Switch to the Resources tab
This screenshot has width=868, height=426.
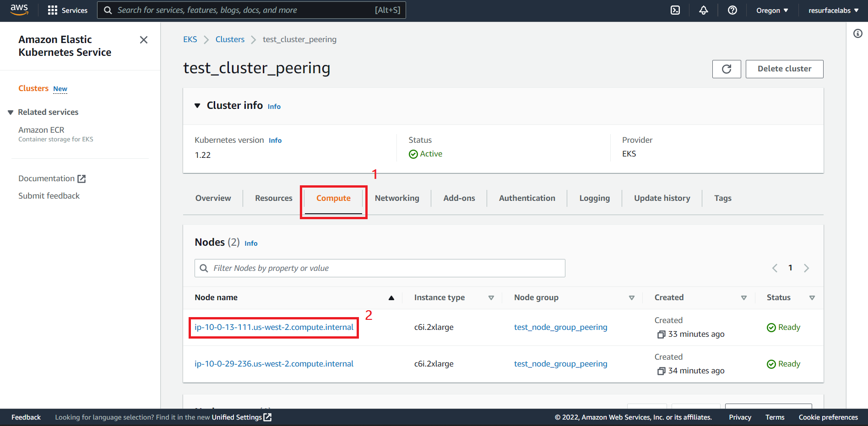(x=274, y=198)
